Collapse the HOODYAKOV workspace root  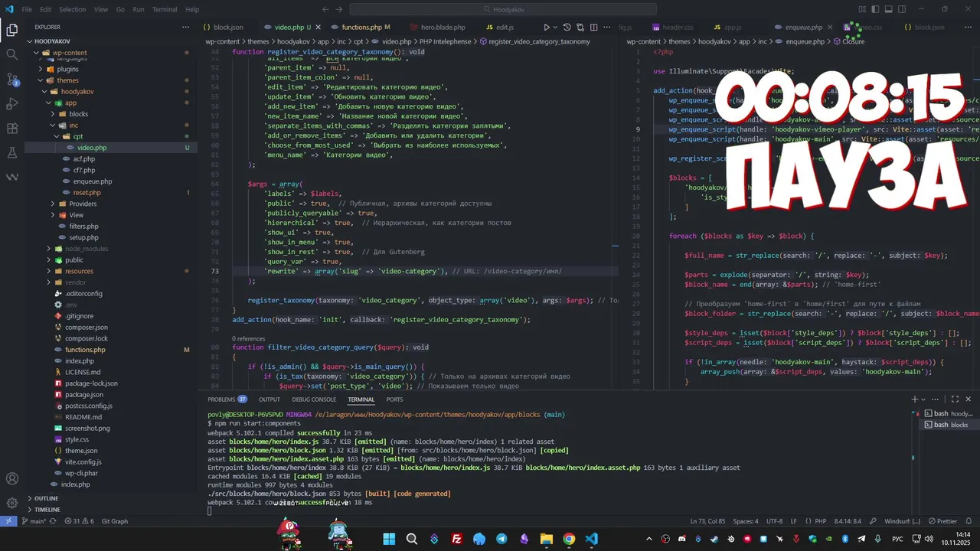[x=111, y=42]
